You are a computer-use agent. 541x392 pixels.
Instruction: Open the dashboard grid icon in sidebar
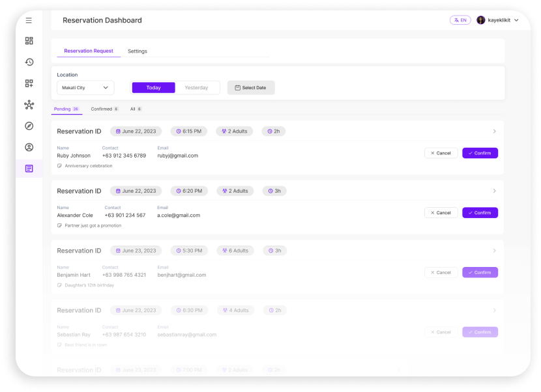click(x=29, y=40)
